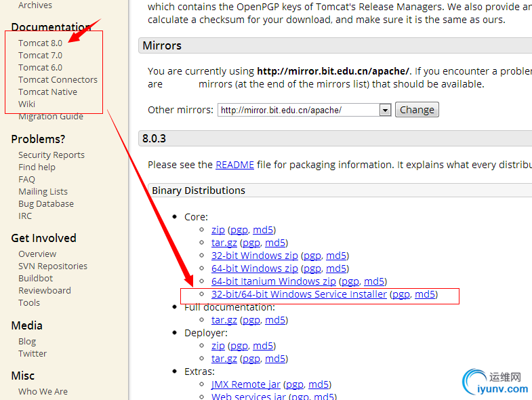532x400 pixels.
Task: Open Tomcat 8.0 documentation
Action: [x=41, y=43]
